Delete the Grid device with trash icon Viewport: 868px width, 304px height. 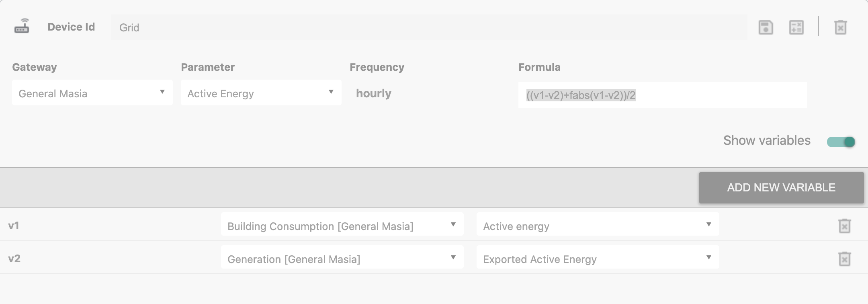point(840,27)
